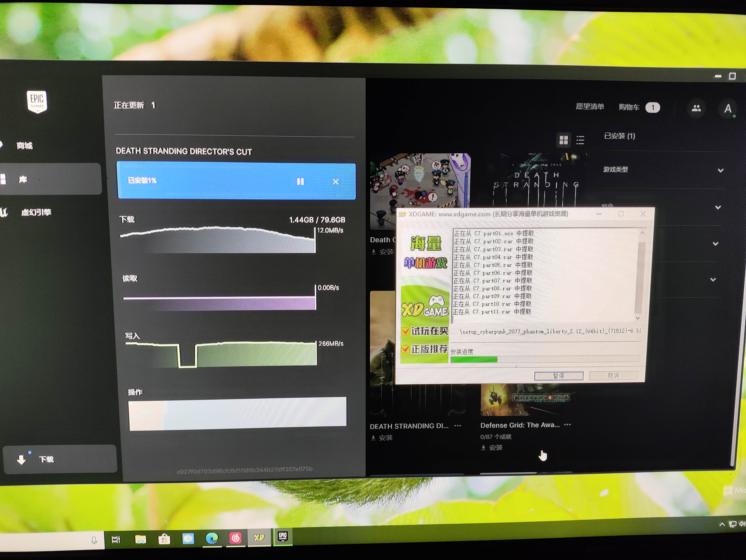The image size is (746, 560).
Task: Open the 商城 store page
Action: pos(25,146)
